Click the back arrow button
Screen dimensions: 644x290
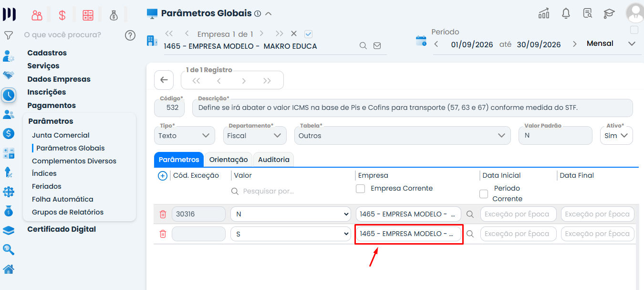pyautogui.click(x=164, y=80)
